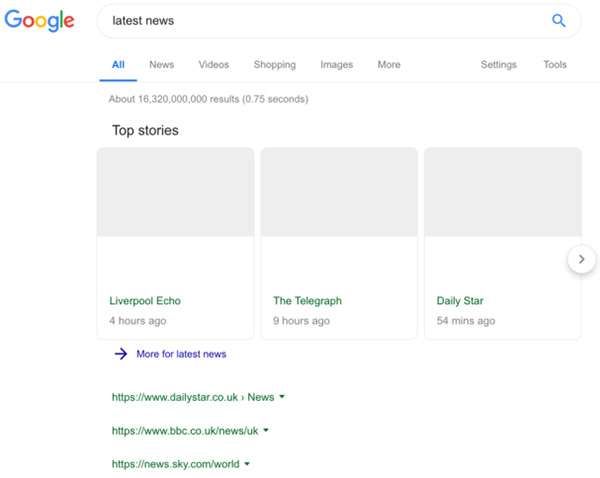Image resolution: width=600 pixels, height=478 pixels.
Task: Click the arrow icon beside More for latest news
Action: pos(120,354)
